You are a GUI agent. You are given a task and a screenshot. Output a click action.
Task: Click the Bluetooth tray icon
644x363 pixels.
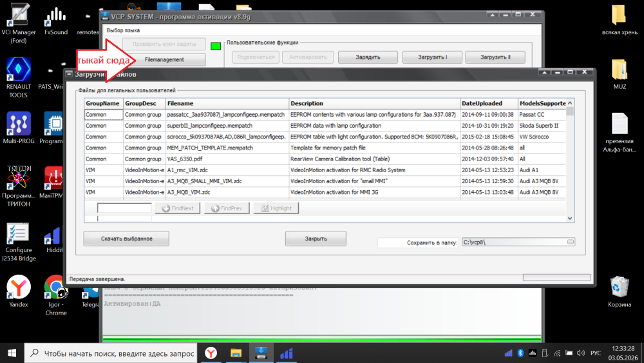[520, 353]
